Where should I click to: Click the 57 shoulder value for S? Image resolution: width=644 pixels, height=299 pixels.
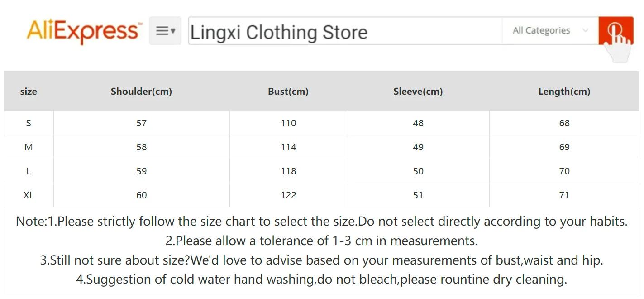click(x=141, y=123)
